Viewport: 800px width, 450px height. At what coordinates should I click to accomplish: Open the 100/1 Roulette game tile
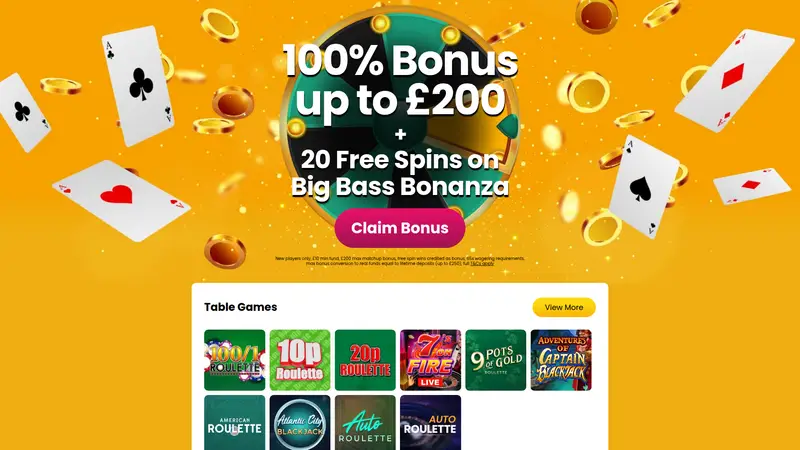click(235, 360)
